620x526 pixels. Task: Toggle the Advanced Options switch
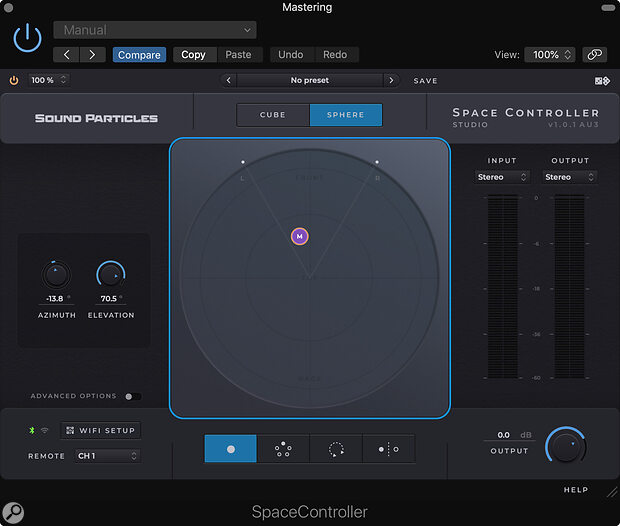tap(132, 396)
